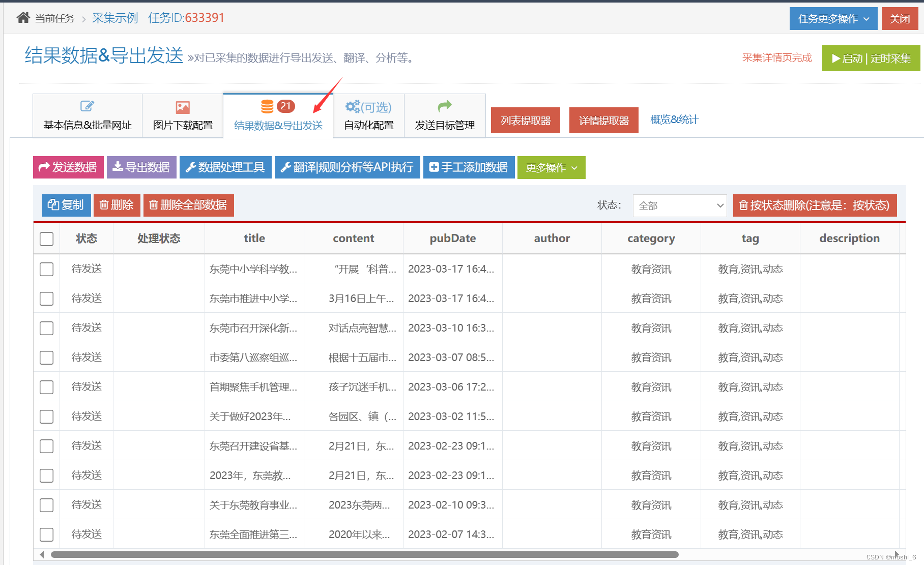
Task: Click the description column header
Action: point(849,239)
